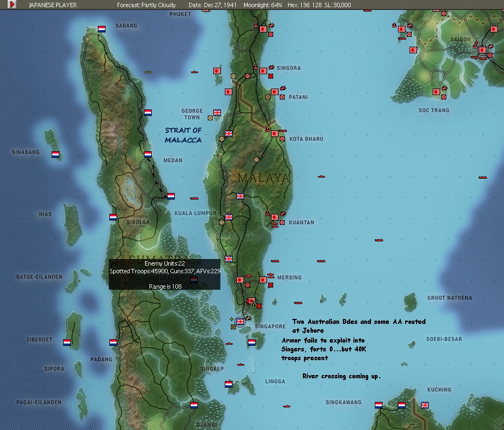Screen dimensions: 504x430
Task: Click the MALAYA region label
Action: coord(264,178)
